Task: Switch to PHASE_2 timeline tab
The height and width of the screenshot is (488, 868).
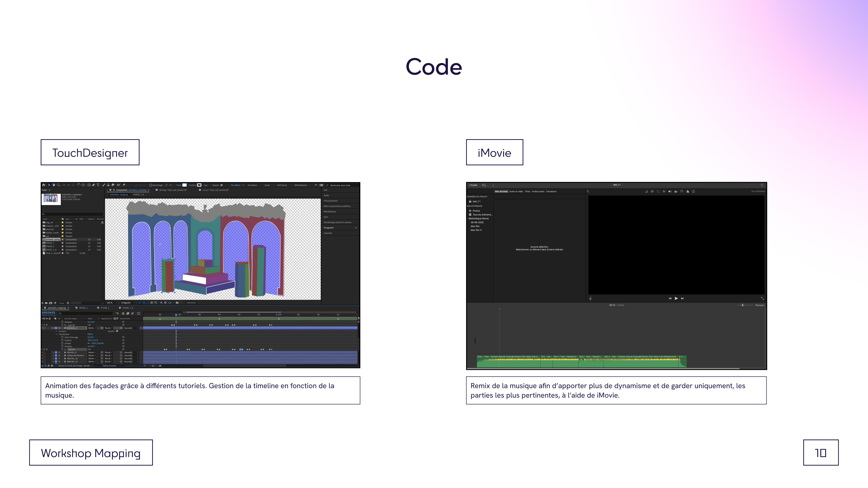Action: (105, 308)
